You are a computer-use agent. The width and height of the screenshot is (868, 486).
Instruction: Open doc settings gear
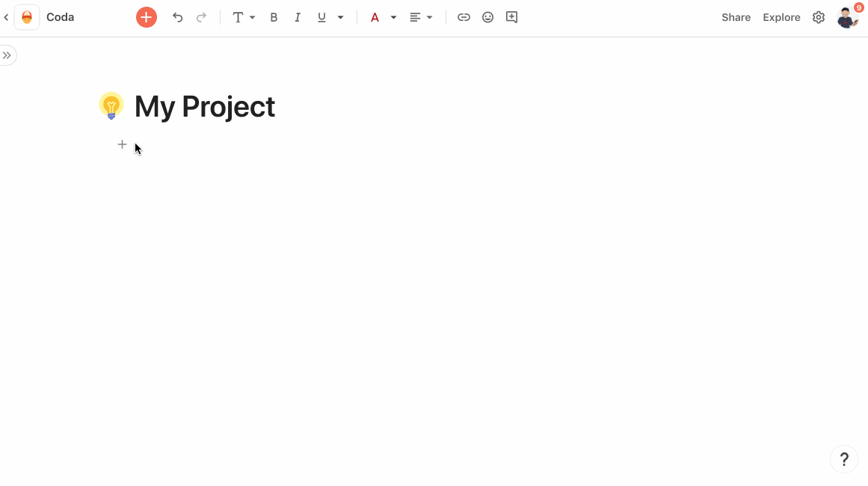tap(818, 17)
